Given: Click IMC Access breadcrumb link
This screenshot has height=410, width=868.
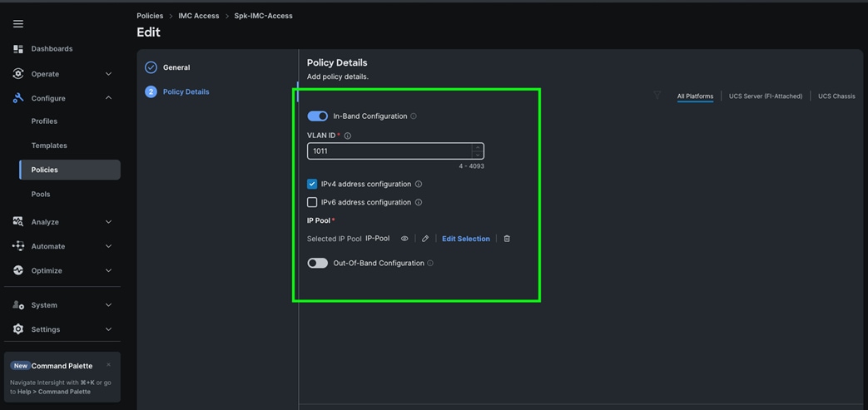Looking at the screenshot, I should 199,16.
